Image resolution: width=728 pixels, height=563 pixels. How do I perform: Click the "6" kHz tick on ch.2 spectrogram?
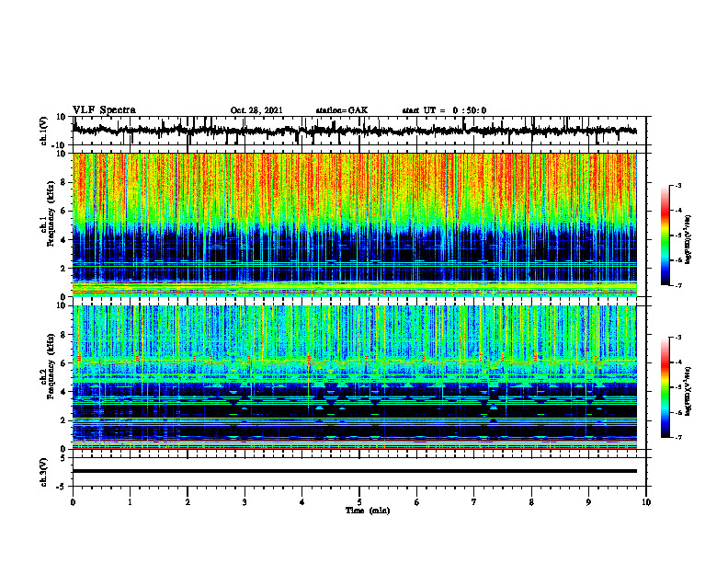(x=63, y=363)
